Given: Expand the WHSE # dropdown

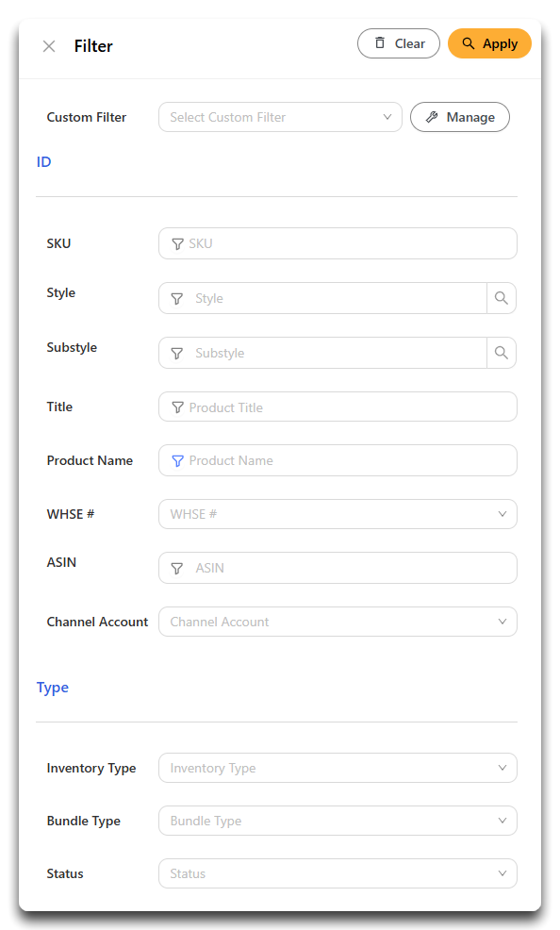Looking at the screenshot, I should pos(338,514).
